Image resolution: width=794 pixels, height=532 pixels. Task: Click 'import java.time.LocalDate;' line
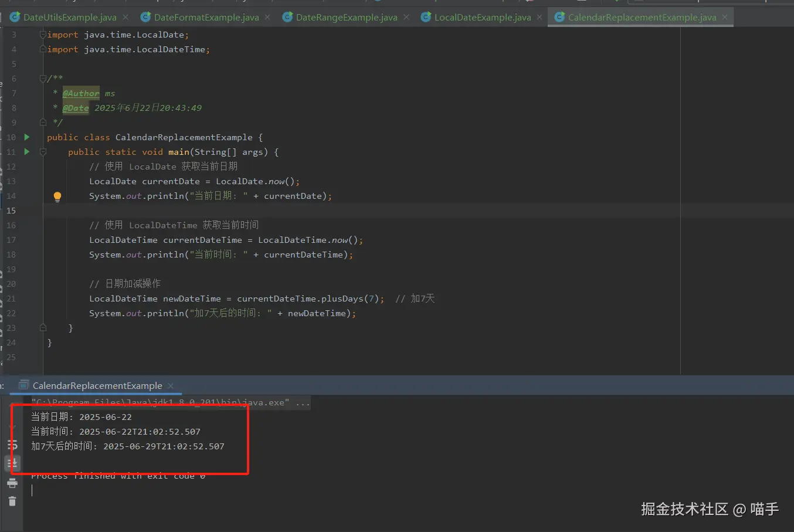click(118, 35)
